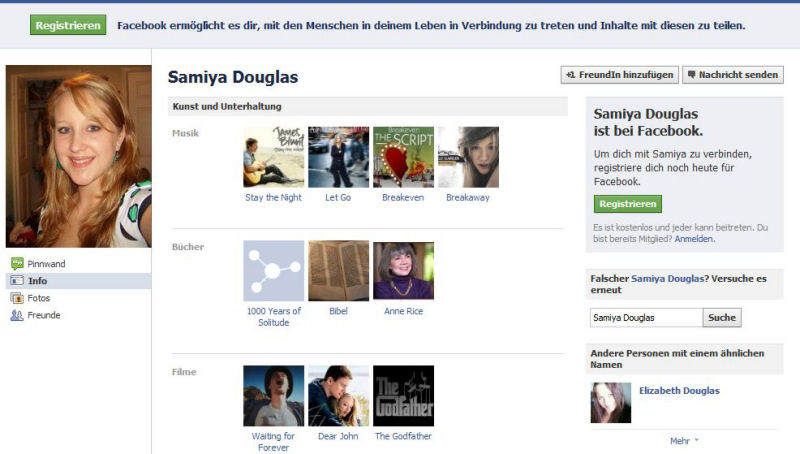
Task: Click Elizabeth Douglas profile thumbnail
Action: [x=611, y=403]
